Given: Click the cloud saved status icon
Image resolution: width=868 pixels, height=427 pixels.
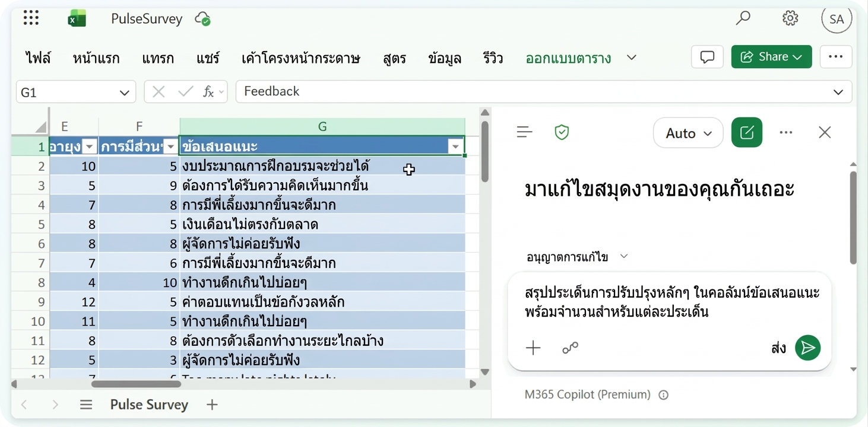Looking at the screenshot, I should pyautogui.click(x=203, y=19).
